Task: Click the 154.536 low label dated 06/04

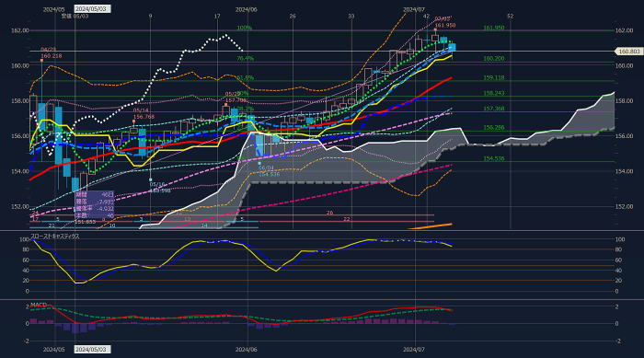Action: pyautogui.click(x=269, y=174)
